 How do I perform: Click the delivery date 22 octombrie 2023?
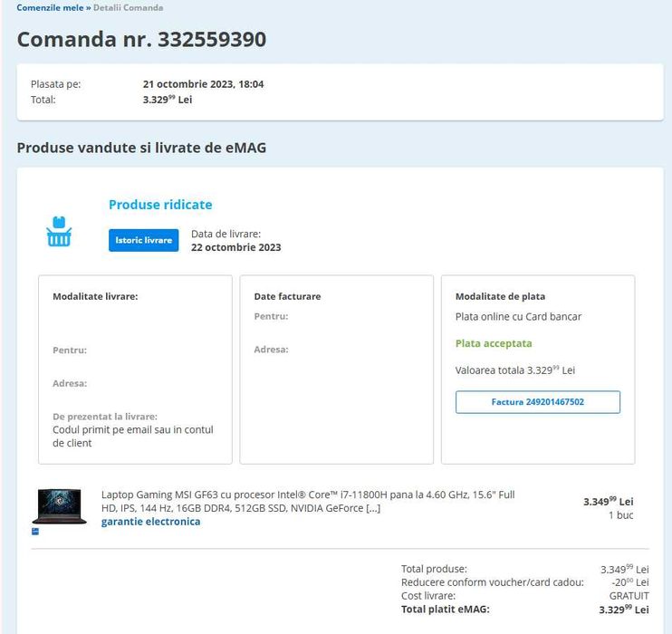tap(236, 247)
